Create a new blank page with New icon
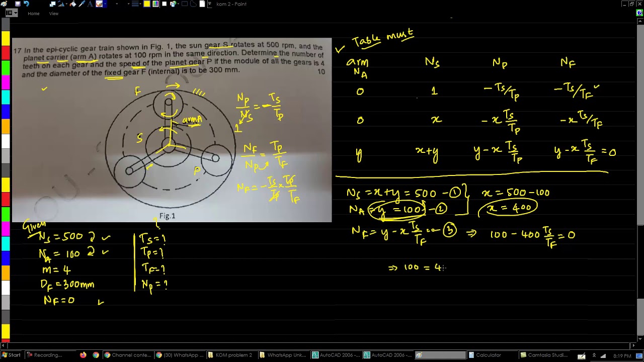 coord(202,4)
